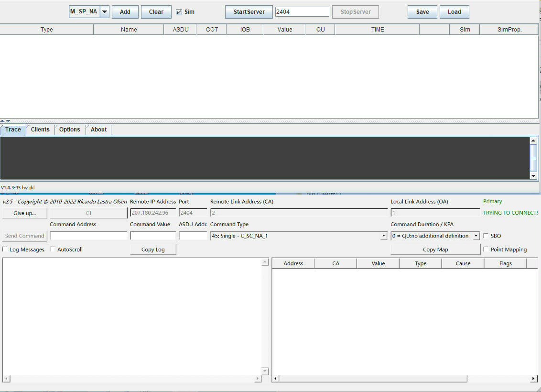Open the M_SP_NA type dropdown
The width and height of the screenshot is (541, 392).
104,12
